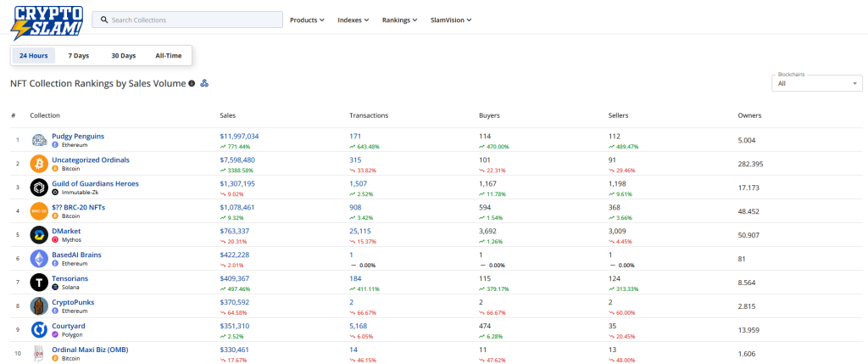Open the Indexes menu

353,20
